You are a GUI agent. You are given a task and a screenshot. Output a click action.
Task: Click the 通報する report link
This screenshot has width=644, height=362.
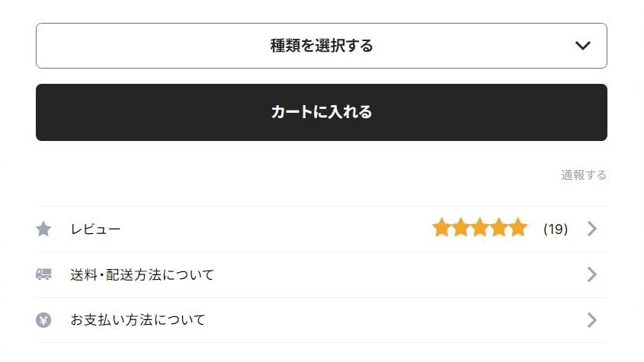click(x=584, y=175)
